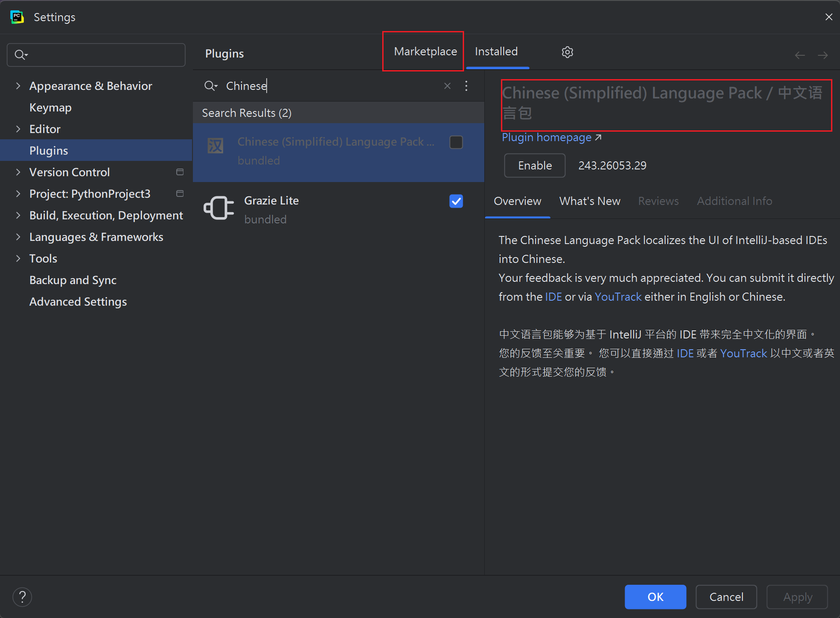
Task: Open YouTrack link in Chinese description
Action: pos(744,353)
